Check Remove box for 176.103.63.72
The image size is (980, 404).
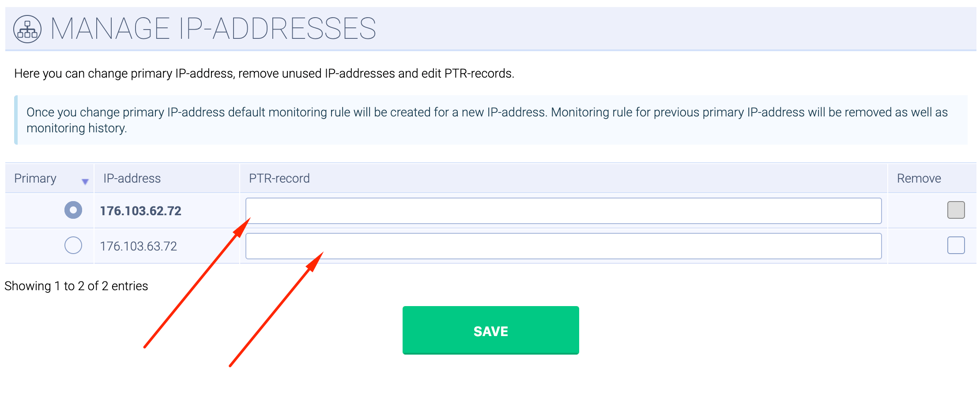pos(956,245)
